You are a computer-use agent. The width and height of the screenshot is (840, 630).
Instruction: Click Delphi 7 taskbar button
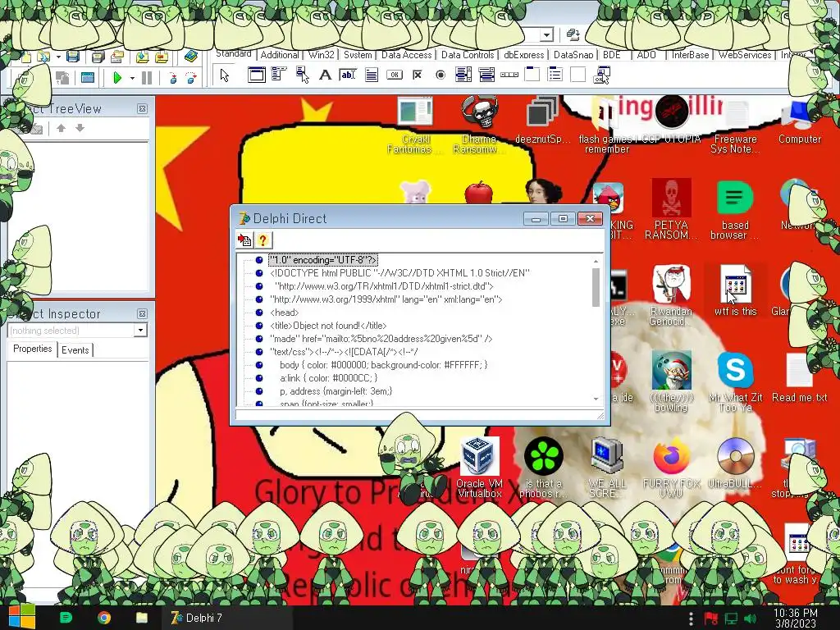click(227, 618)
